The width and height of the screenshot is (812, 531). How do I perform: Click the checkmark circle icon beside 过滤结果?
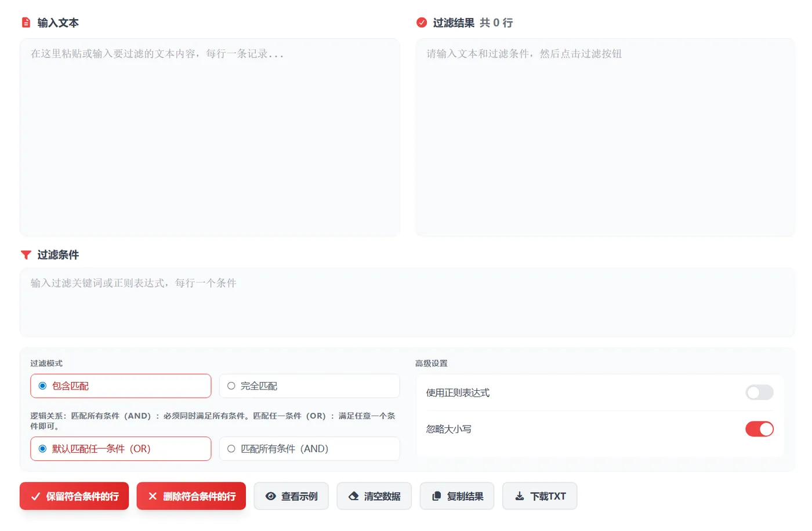(x=422, y=23)
